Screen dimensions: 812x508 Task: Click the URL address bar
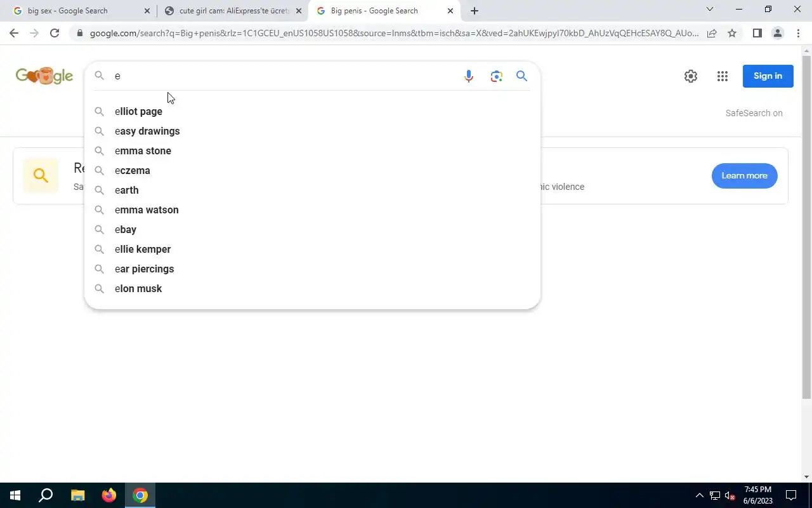tap(393, 33)
